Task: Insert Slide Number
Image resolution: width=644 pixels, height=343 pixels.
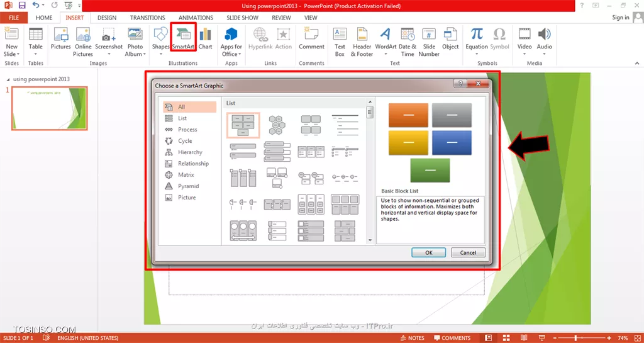Action: point(429,42)
